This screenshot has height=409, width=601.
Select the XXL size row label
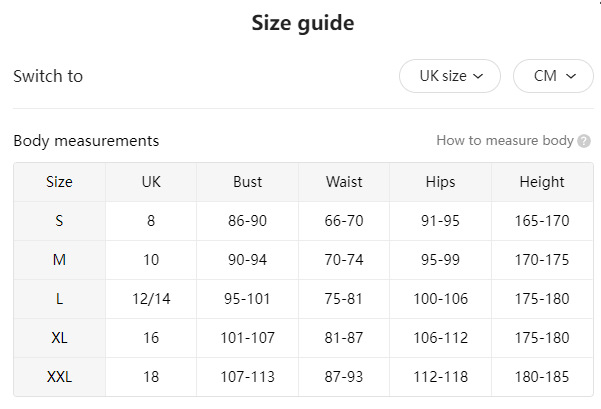(x=59, y=377)
